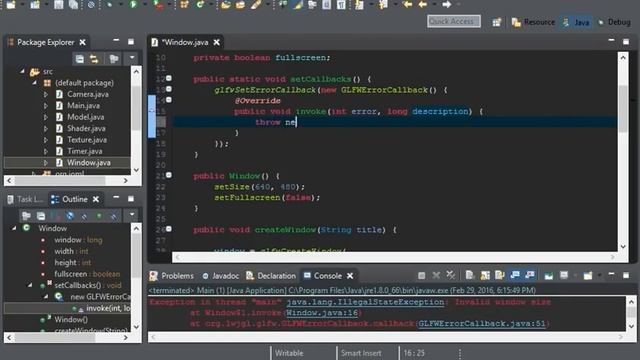Open Package Explorer view menu arrow

click(132, 58)
